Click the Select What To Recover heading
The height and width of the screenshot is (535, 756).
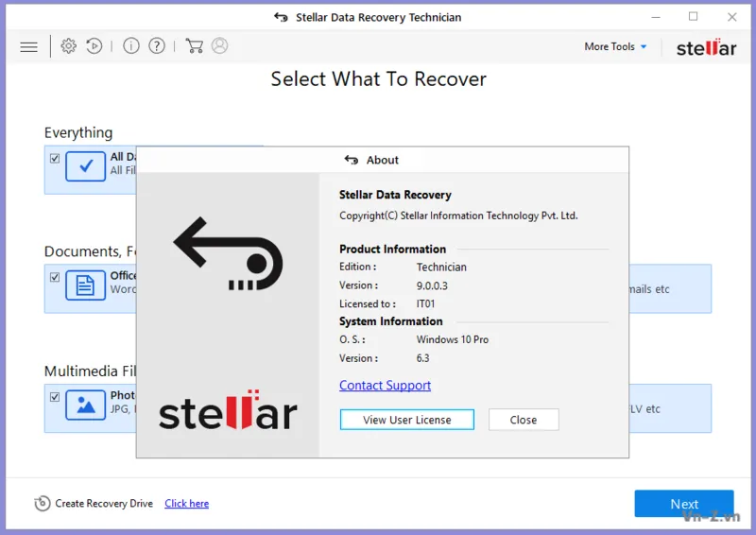point(379,79)
